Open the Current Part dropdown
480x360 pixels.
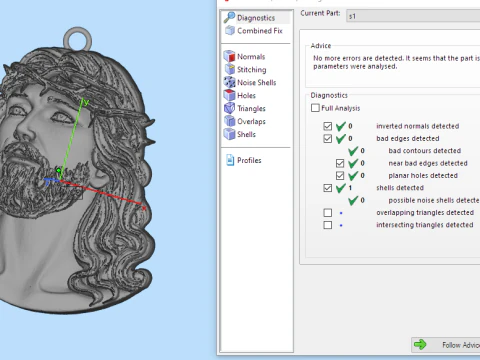tap(413, 16)
